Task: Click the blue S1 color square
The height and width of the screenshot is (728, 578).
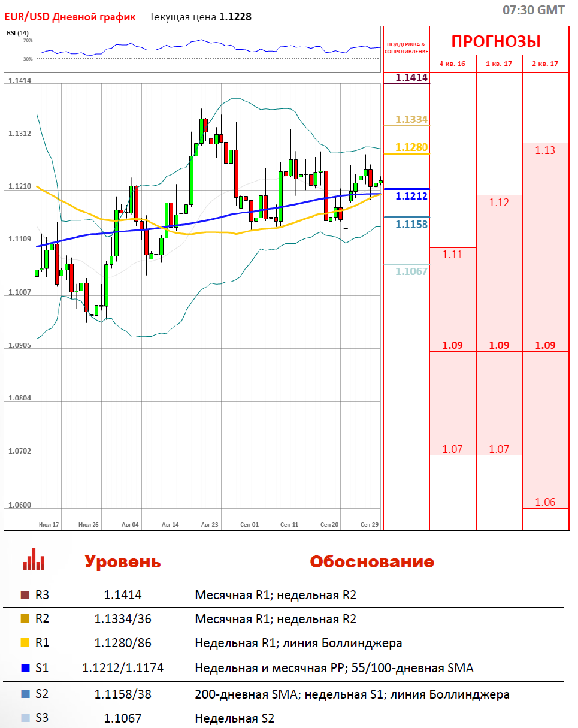Action: click(25, 667)
